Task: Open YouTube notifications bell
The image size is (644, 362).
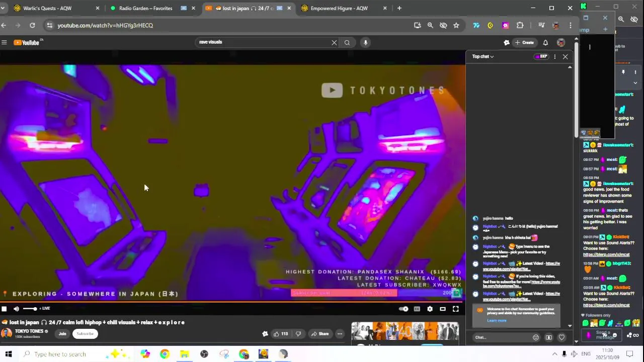Action: click(x=545, y=43)
